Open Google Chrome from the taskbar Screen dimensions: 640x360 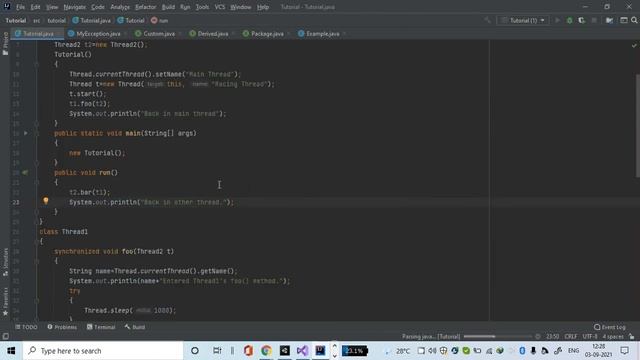[266, 351]
